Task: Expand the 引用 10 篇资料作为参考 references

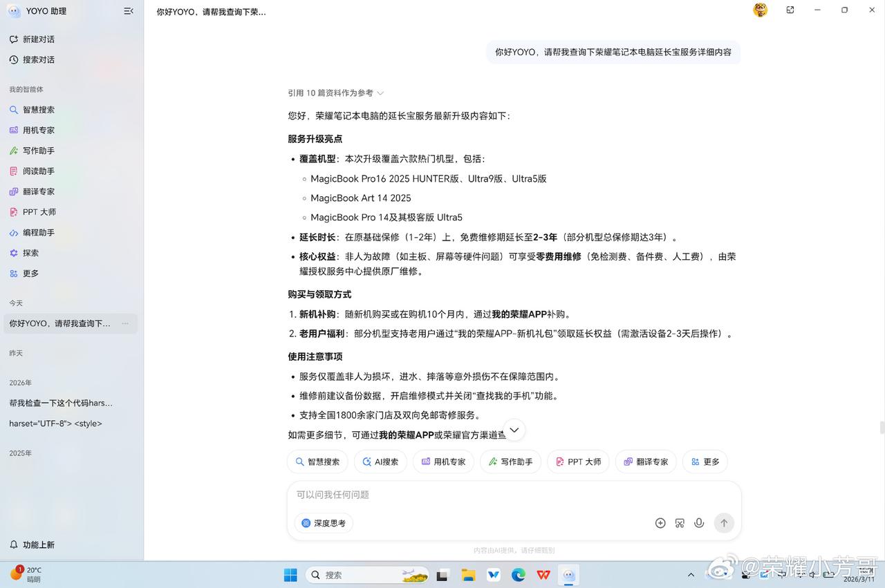Action: pos(336,93)
